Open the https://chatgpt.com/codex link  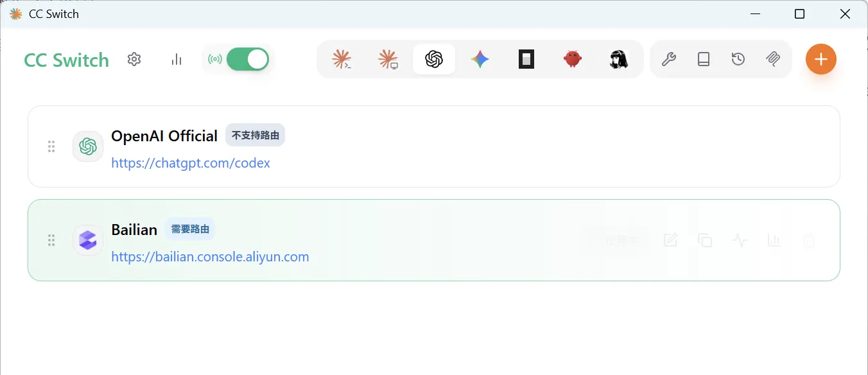191,163
